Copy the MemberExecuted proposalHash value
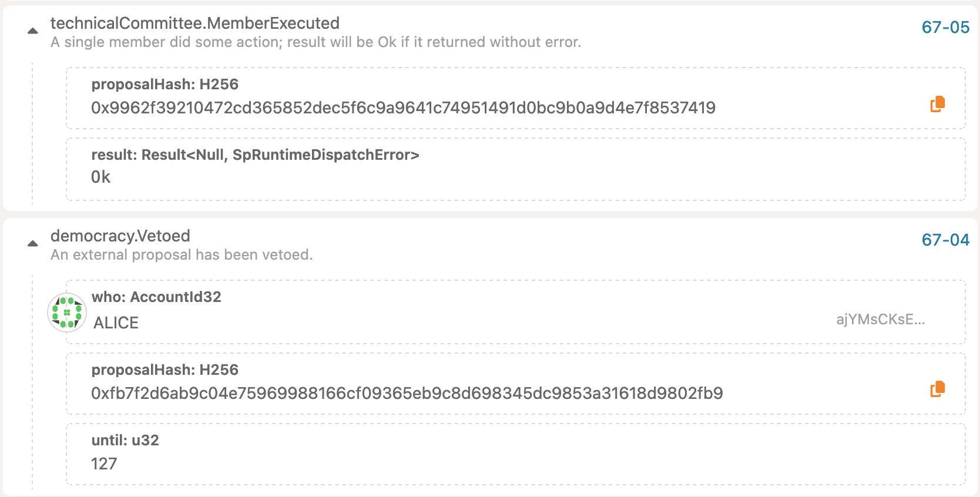 click(x=937, y=105)
